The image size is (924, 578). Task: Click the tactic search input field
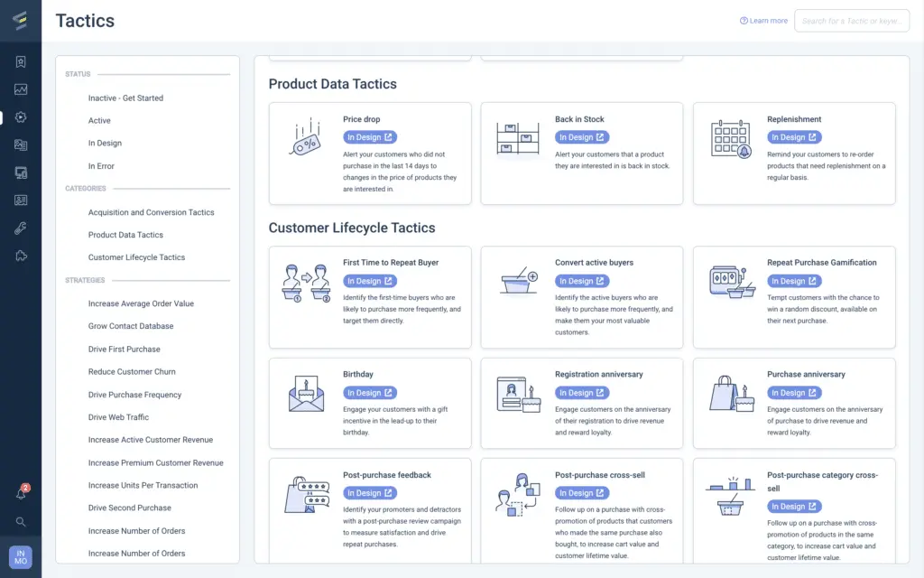851,21
